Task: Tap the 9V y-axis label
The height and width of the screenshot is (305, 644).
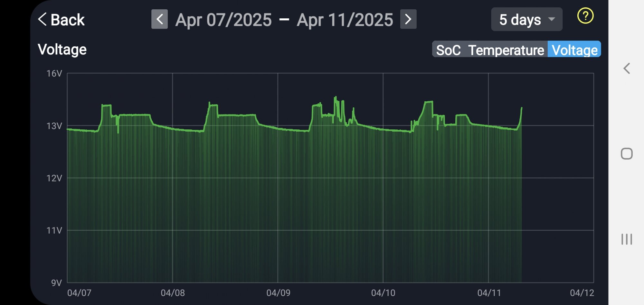Action: tap(56, 283)
